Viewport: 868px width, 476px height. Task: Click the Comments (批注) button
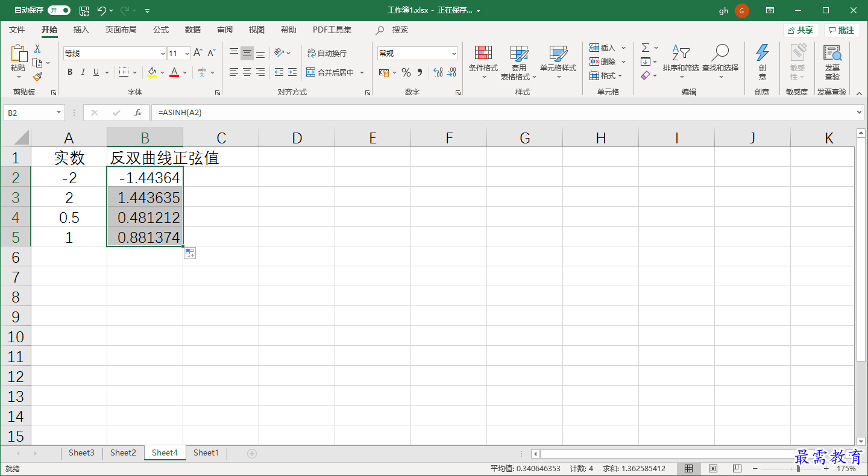pos(842,30)
